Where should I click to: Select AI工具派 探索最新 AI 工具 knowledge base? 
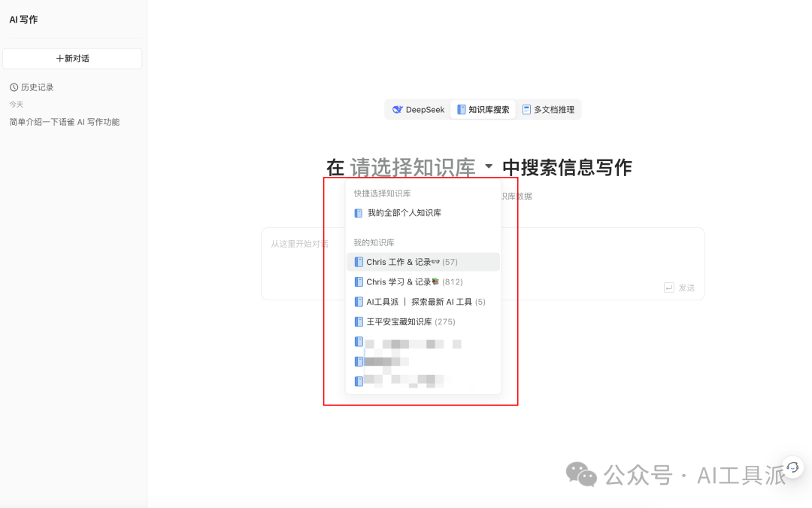pyautogui.click(x=423, y=302)
